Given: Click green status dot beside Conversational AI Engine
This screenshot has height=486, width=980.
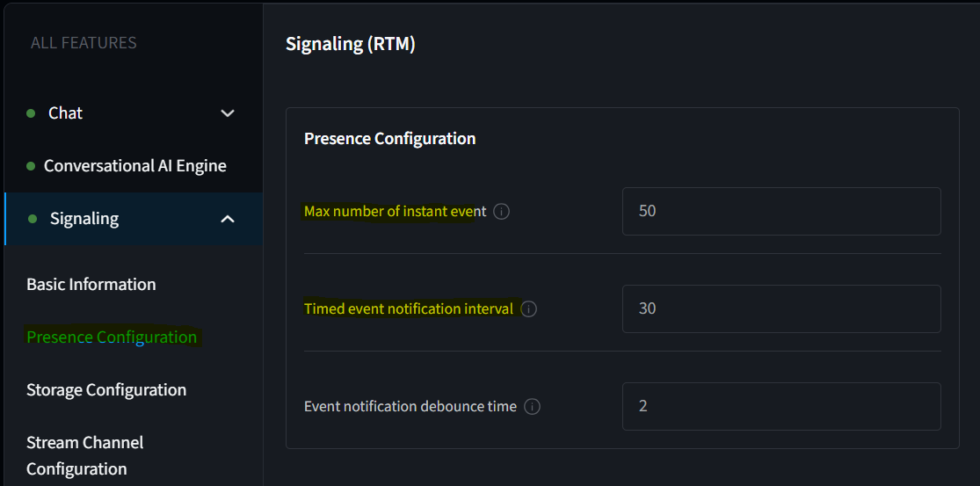Looking at the screenshot, I should [31, 166].
